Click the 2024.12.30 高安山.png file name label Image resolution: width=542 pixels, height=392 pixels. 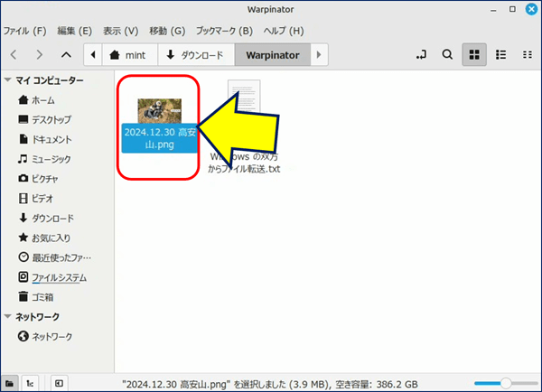click(x=160, y=138)
